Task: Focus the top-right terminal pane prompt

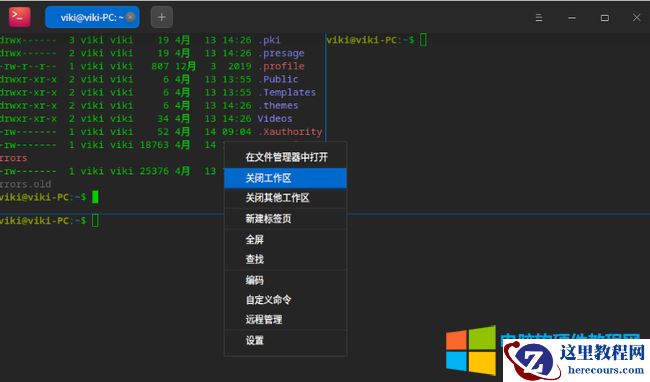Action: (376, 40)
